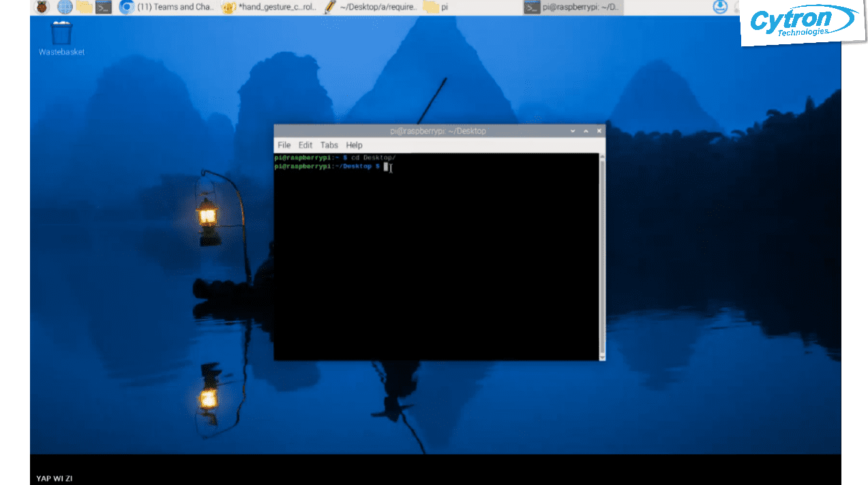Open the Help menu in the terminal

pos(354,144)
